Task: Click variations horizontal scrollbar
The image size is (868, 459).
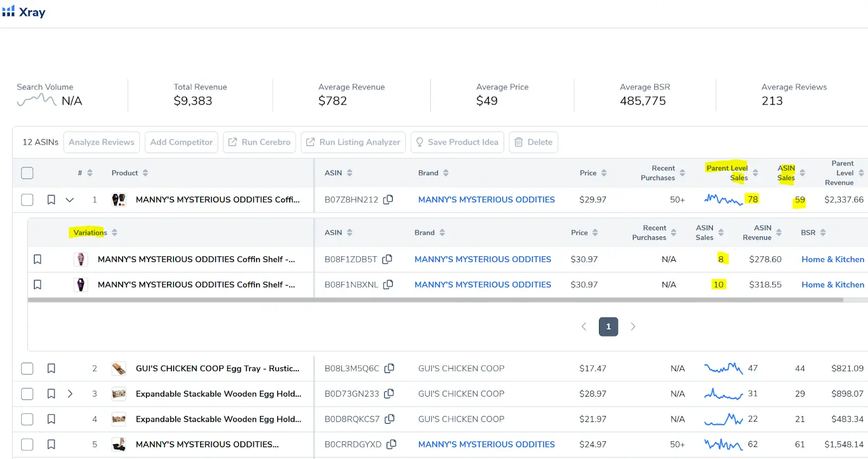Action: point(436,300)
